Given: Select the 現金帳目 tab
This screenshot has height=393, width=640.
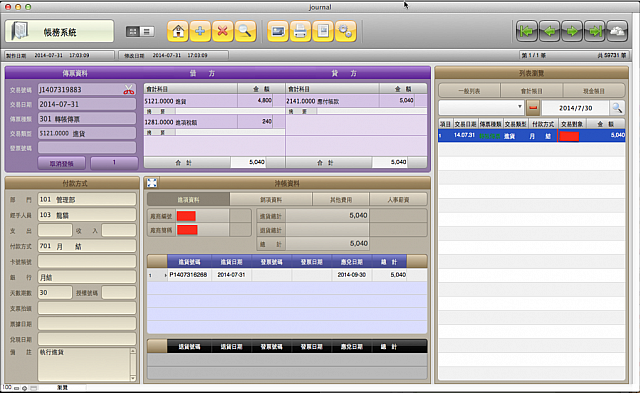Looking at the screenshot, I should [x=594, y=91].
